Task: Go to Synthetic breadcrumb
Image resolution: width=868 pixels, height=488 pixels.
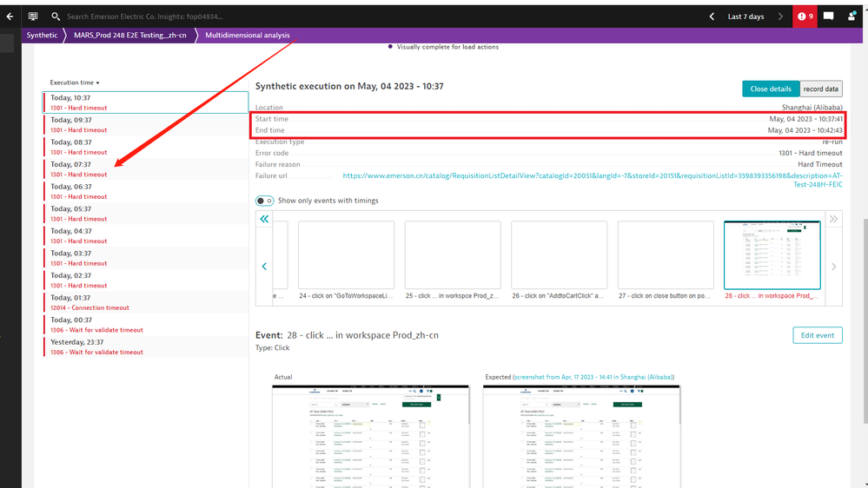Action: tap(42, 36)
